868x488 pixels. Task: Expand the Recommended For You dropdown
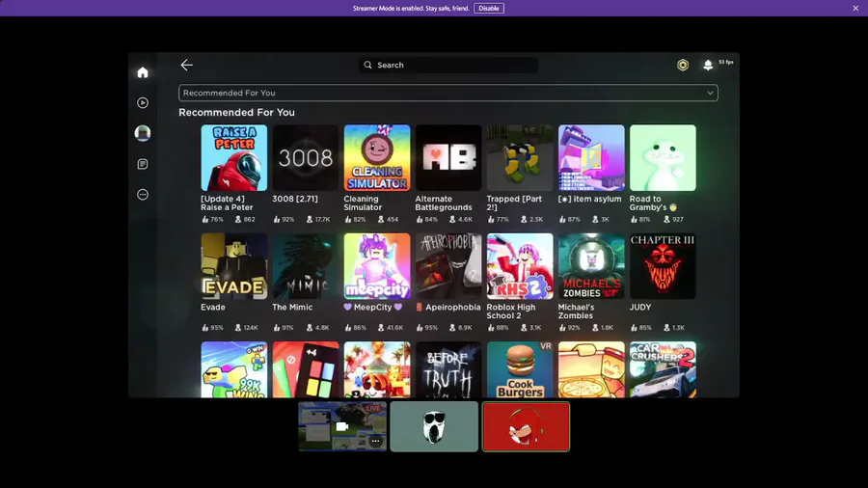(448, 93)
